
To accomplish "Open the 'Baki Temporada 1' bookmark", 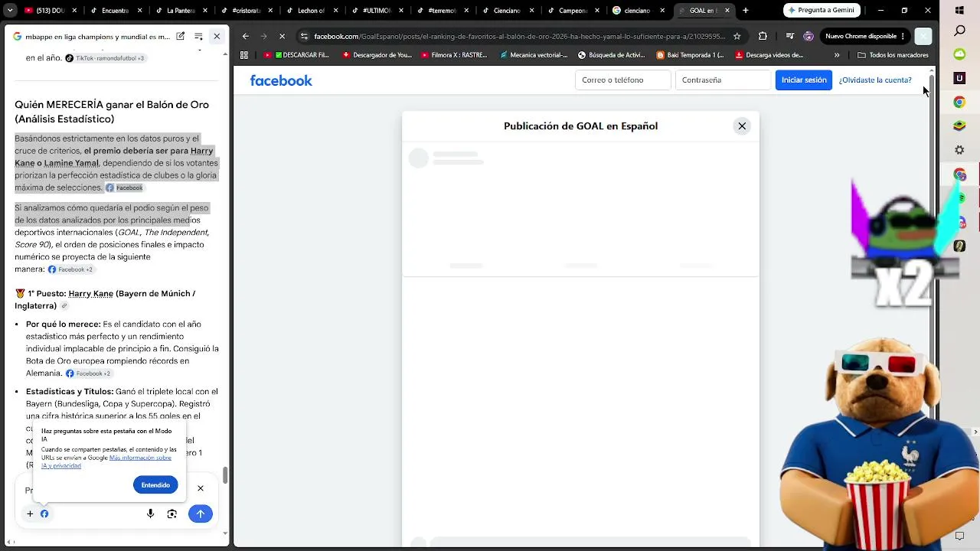I will click(x=691, y=55).
